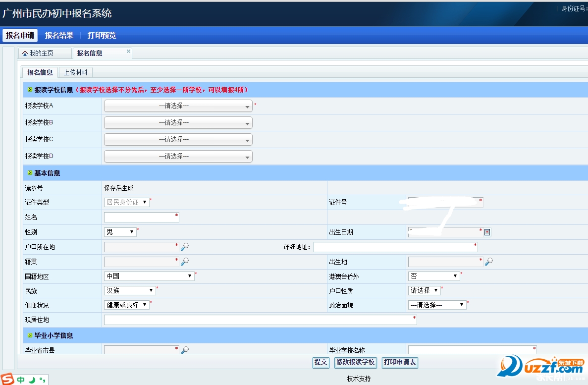Image resolution: width=588 pixels, height=385 pixels.
Task: Click the 毕业学校名称 input field
Action: [x=473, y=350]
